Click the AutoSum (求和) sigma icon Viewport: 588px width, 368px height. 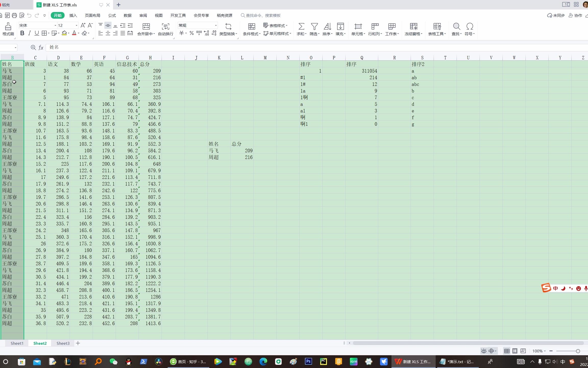tap(301, 27)
